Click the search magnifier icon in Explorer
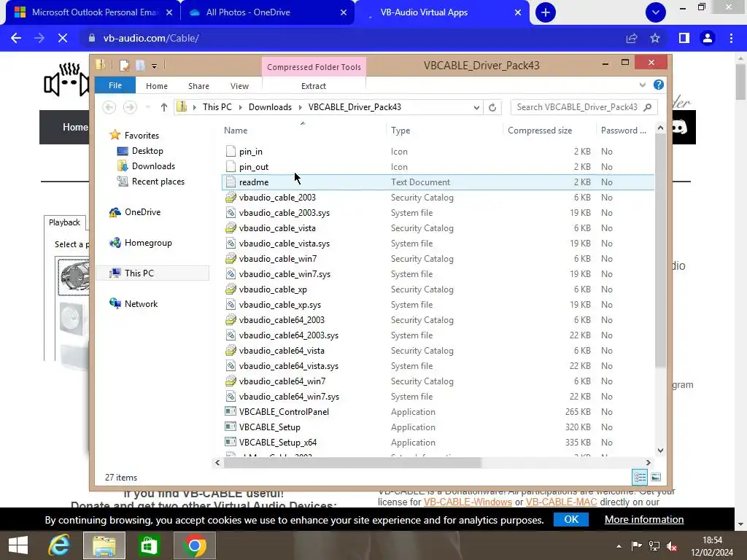 pyautogui.click(x=648, y=107)
